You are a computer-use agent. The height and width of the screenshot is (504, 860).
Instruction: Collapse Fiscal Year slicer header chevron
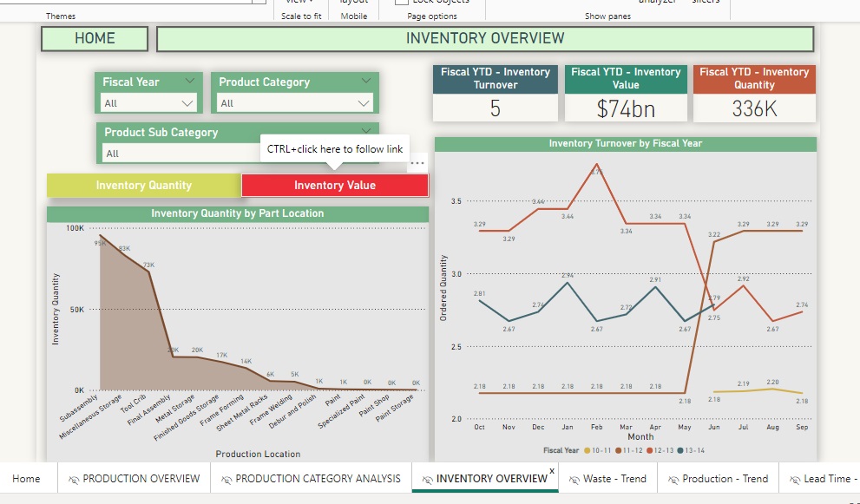(190, 82)
